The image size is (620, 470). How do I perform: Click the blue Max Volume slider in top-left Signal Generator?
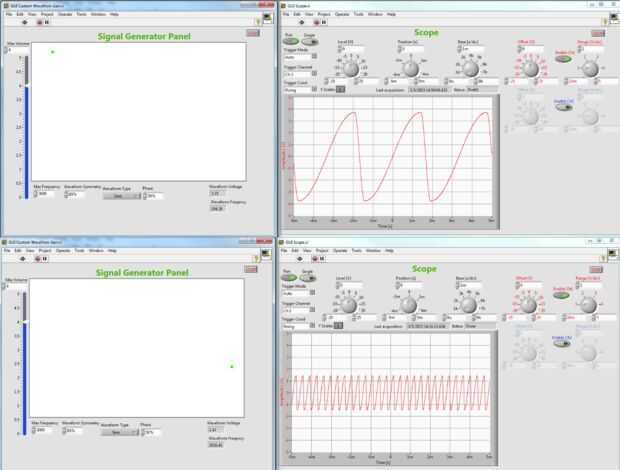coord(26,126)
